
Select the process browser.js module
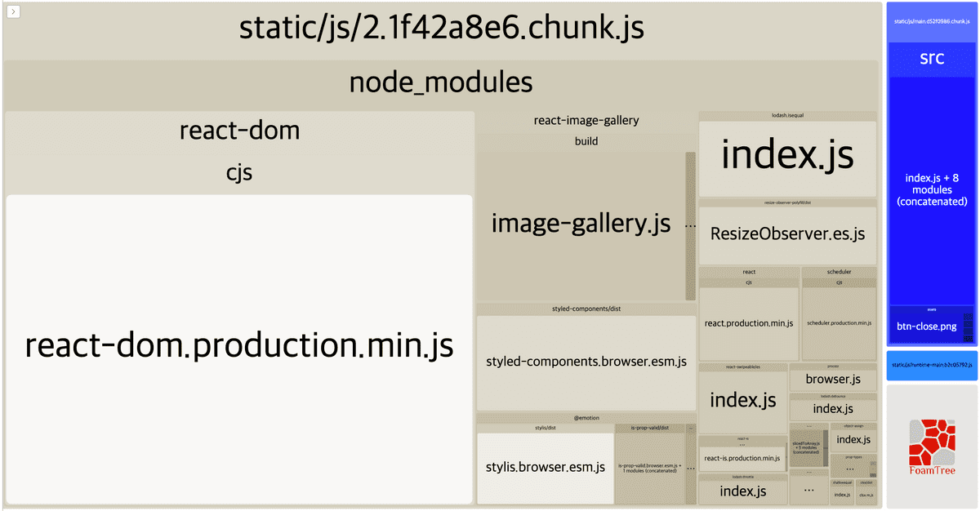pyautogui.click(x=833, y=380)
